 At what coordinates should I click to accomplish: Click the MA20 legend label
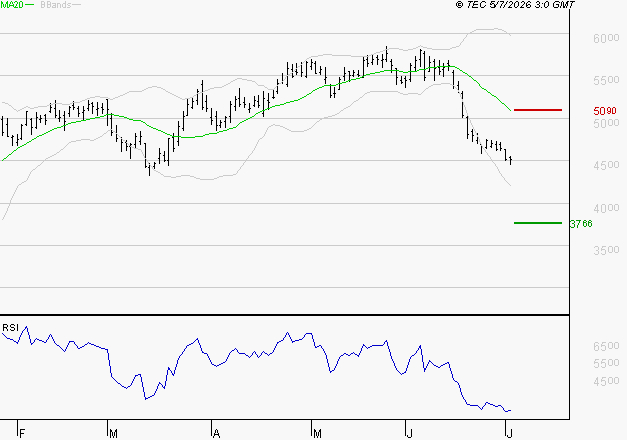[12, 5]
